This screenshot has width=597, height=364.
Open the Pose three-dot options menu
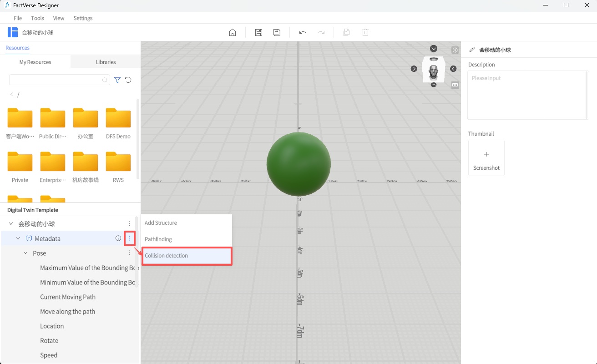[130, 253]
